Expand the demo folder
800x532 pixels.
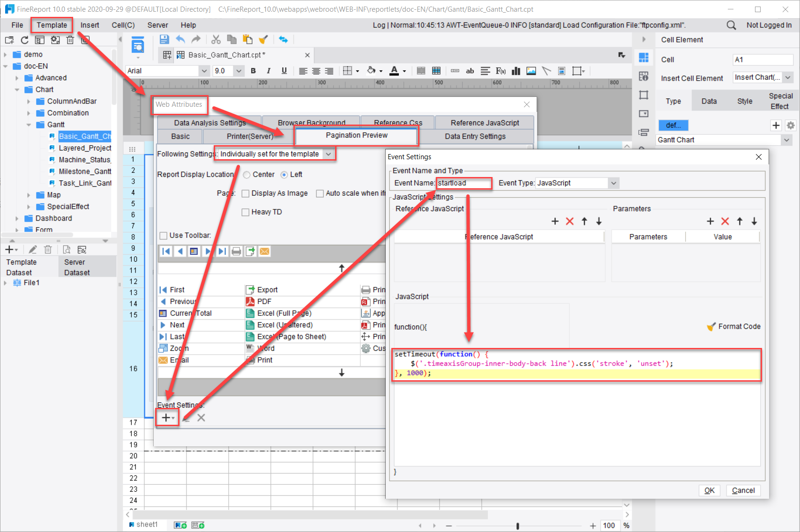click(x=5, y=54)
